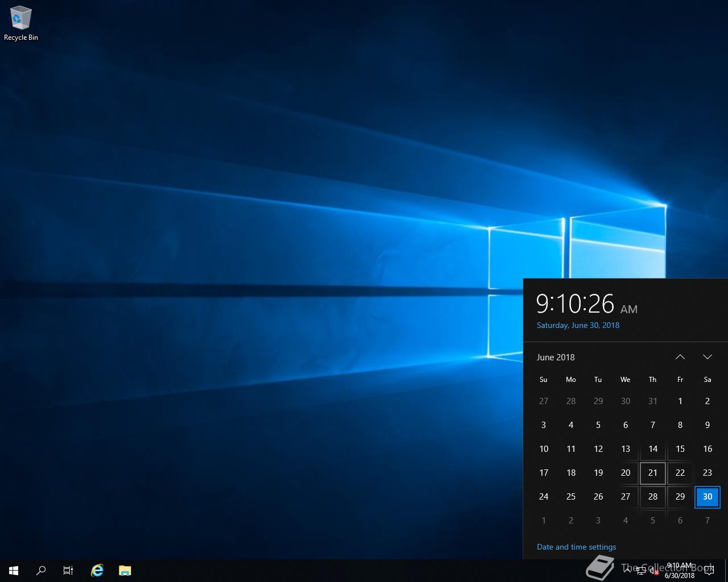The width and height of the screenshot is (728, 582).
Task: Select June 14 in the calendar
Action: pyautogui.click(x=653, y=449)
